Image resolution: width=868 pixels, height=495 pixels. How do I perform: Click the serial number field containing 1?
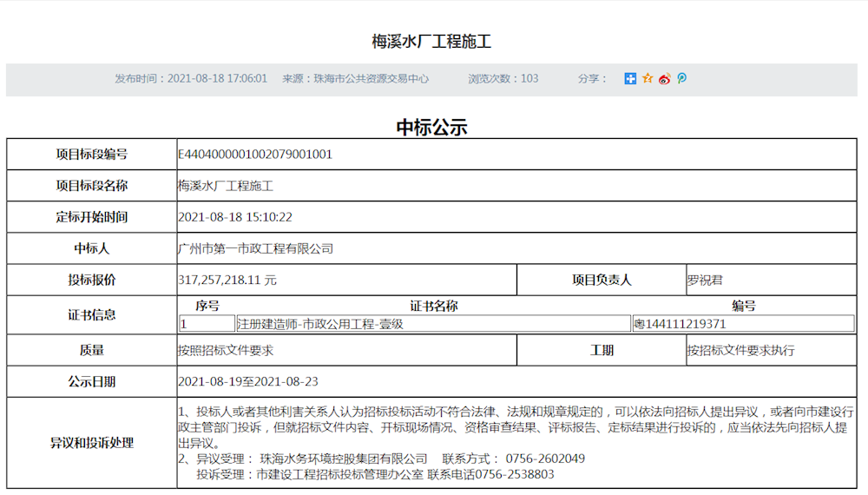click(206, 324)
